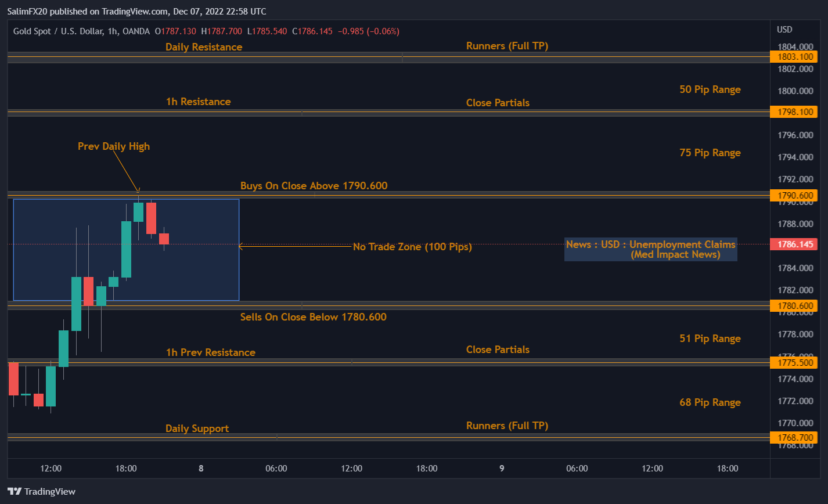Click the No Trade Zone (100 Pips) label
This screenshot has height=504, width=828.
coord(412,247)
